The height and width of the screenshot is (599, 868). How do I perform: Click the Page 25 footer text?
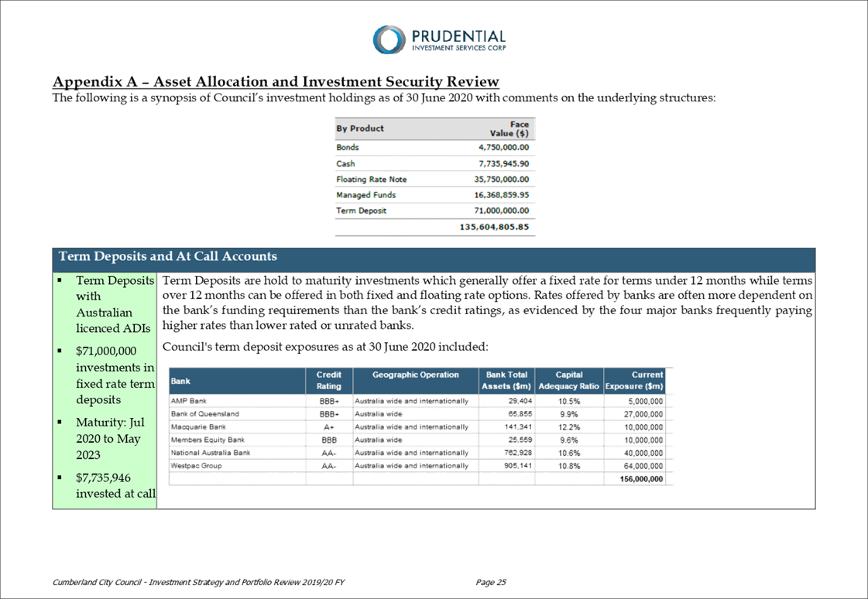click(491, 583)
